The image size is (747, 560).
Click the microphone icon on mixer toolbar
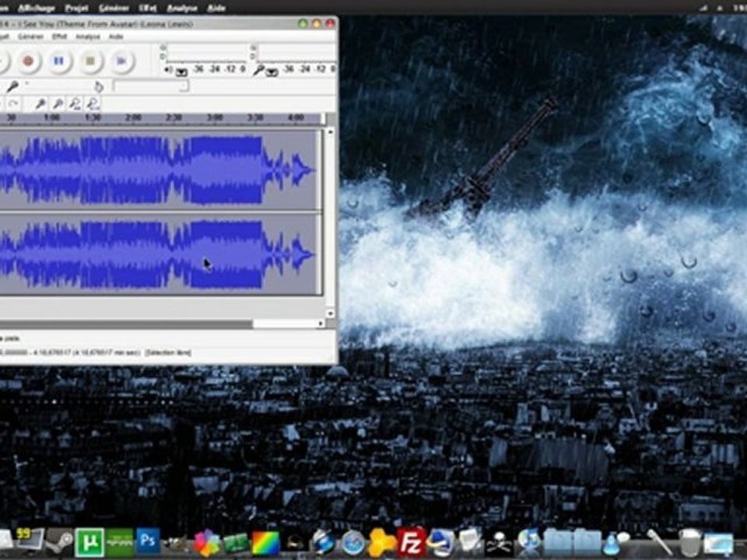[x=12, y=86]
